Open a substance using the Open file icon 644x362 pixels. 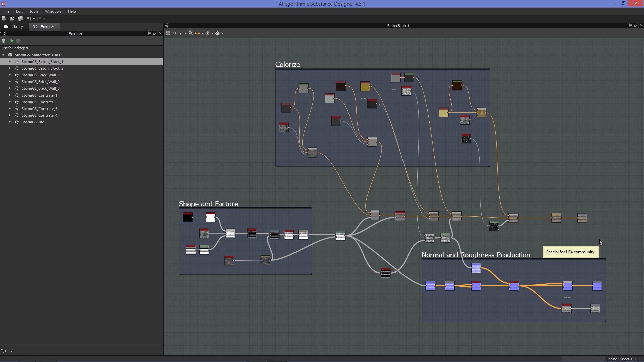pos(12,19)
